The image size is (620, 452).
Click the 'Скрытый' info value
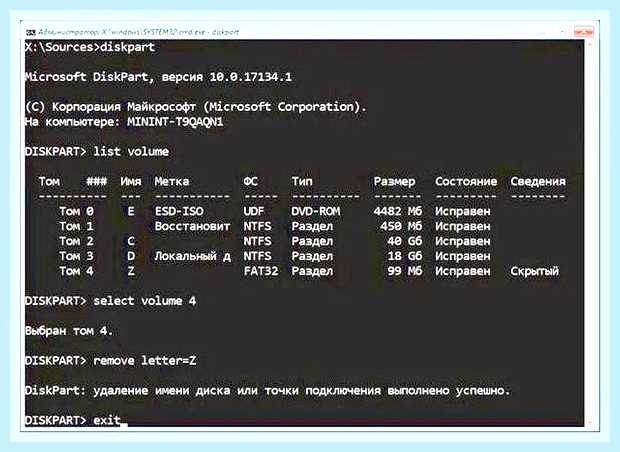pos(535,271)
